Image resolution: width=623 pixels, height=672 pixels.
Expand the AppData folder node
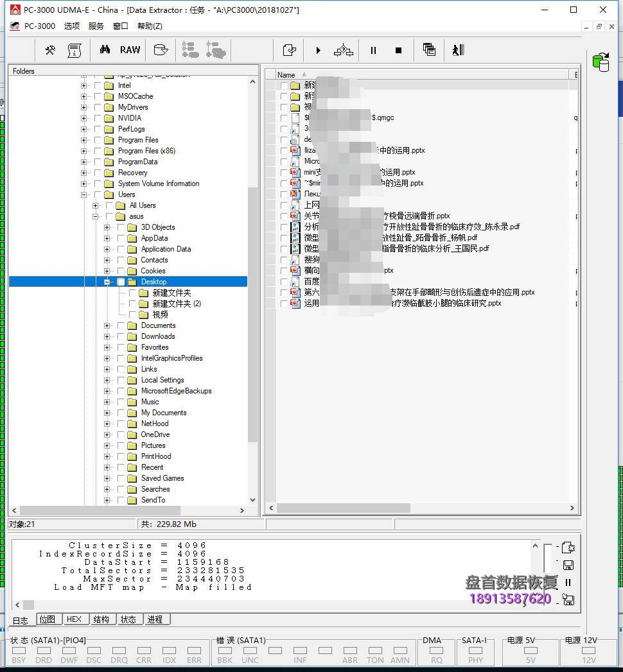click(x=107, y=238)
